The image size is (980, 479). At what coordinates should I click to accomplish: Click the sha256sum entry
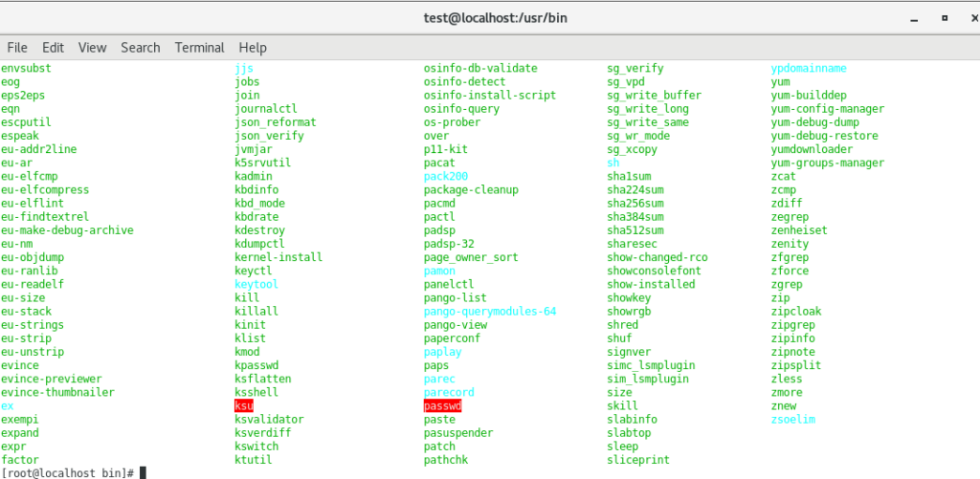pyautogui.click(x=635, y=203)
